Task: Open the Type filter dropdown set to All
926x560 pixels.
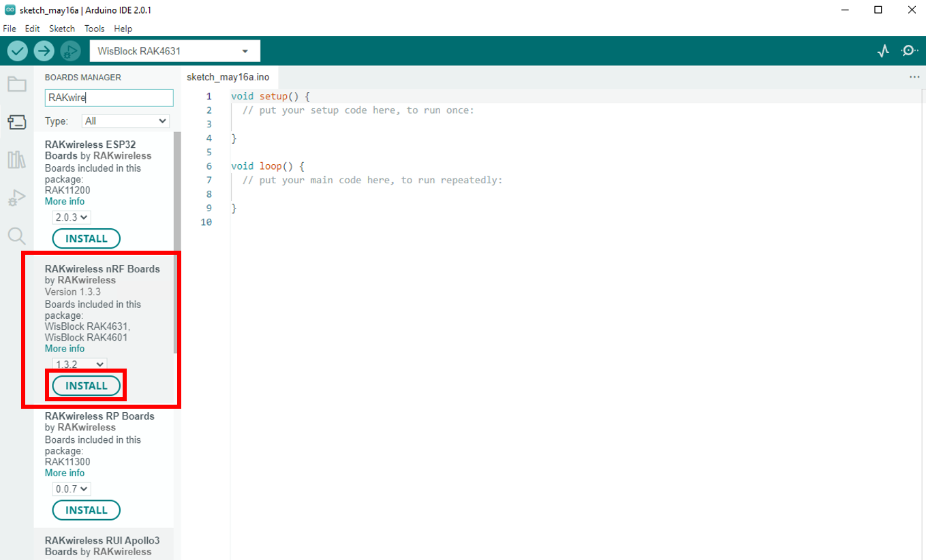Action: (125, 121)
